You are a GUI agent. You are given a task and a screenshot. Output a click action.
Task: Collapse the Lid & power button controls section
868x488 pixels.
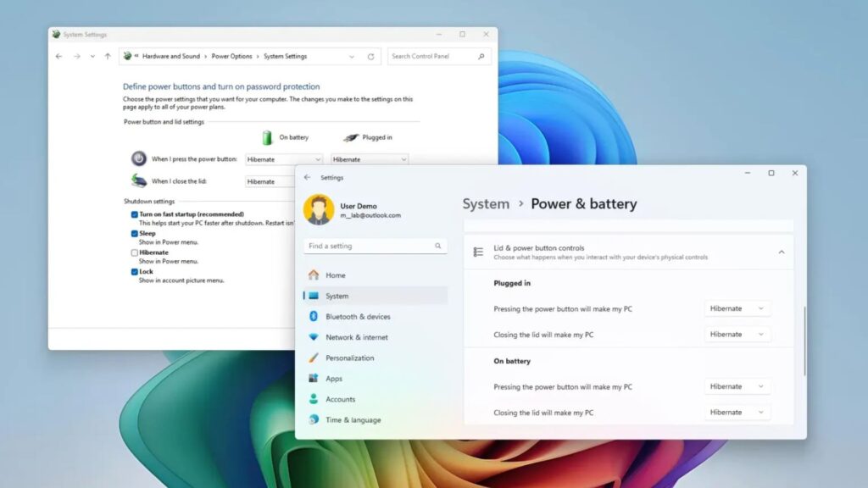[781, 252]
